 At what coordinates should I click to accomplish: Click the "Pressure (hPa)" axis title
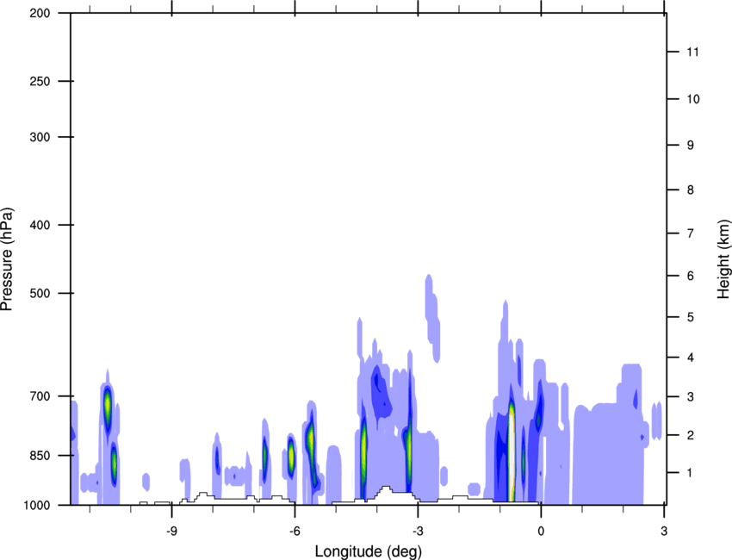tap(7, 259)
